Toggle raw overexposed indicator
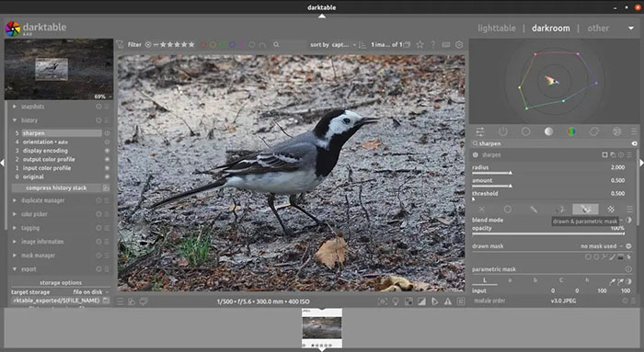 [x=408, y=301]
